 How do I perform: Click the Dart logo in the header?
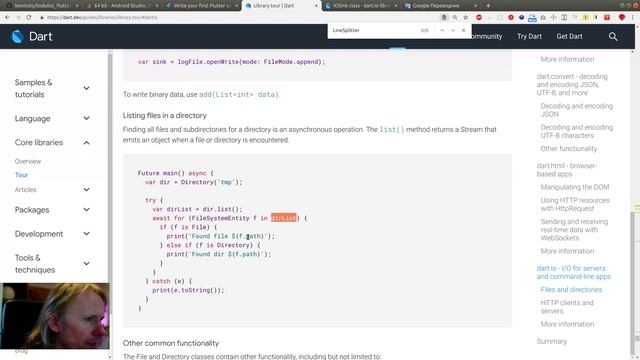31,36
